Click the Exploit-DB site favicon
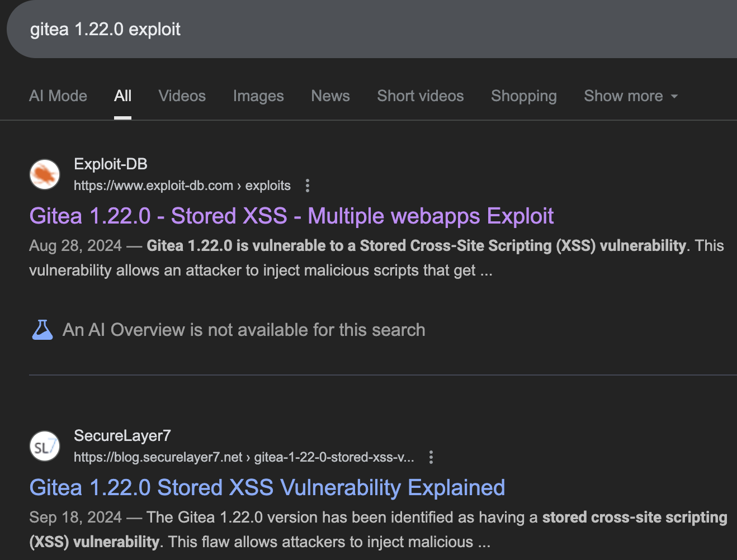Screen dimensions: 737x560 pyautogui.click(x=45, y=174)
